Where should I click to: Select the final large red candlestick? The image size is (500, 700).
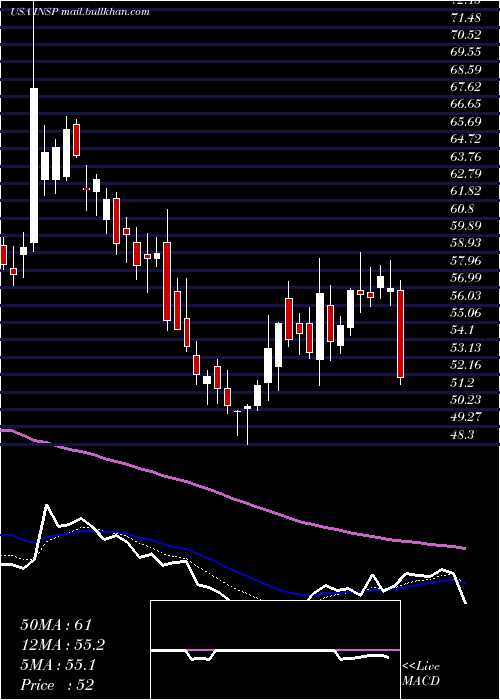(400, 333)
